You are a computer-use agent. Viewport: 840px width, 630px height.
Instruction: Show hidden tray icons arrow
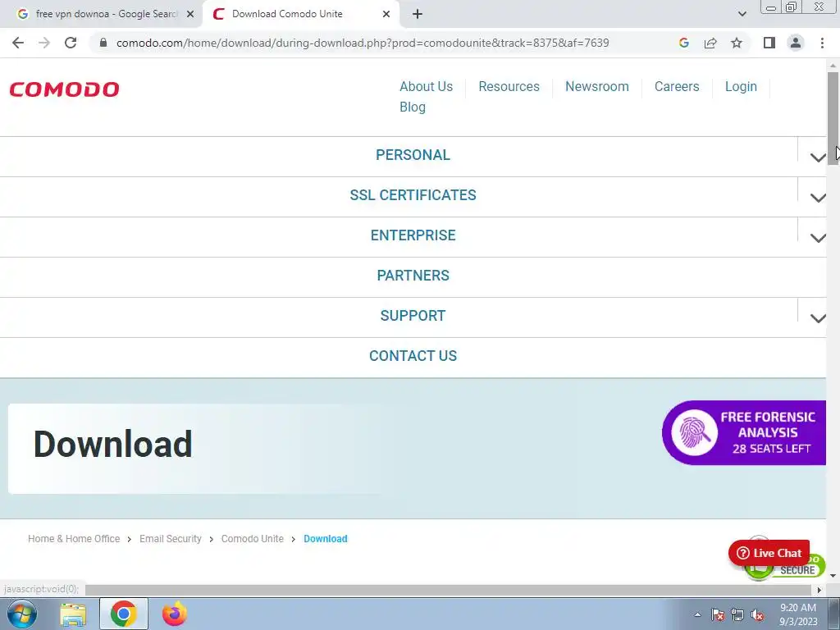pos(697,614)
